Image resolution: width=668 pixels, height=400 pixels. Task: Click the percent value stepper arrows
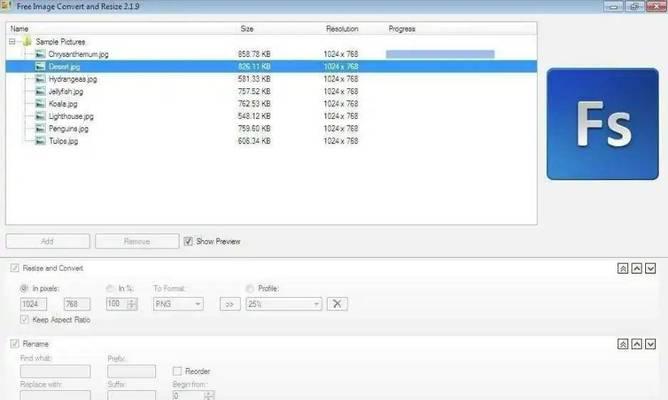coord(132,304)
